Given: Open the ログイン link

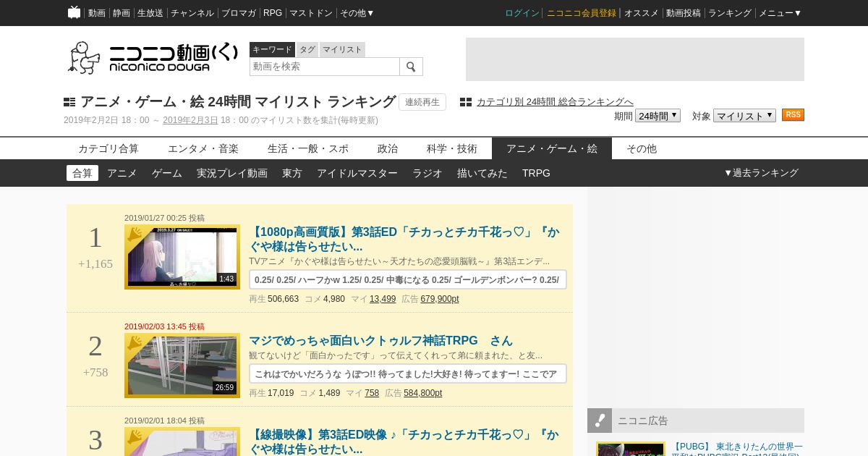Looking at the screenshot, I should coord(522,13).
